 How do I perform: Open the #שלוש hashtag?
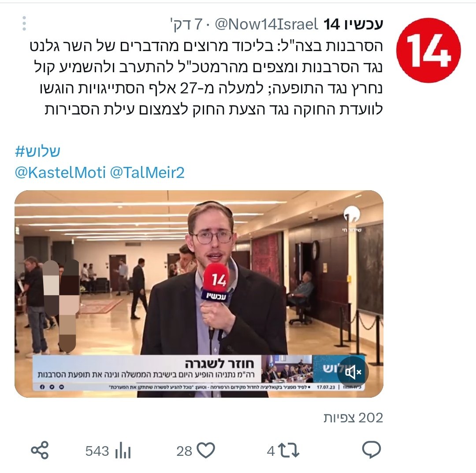tap(37, 152)
